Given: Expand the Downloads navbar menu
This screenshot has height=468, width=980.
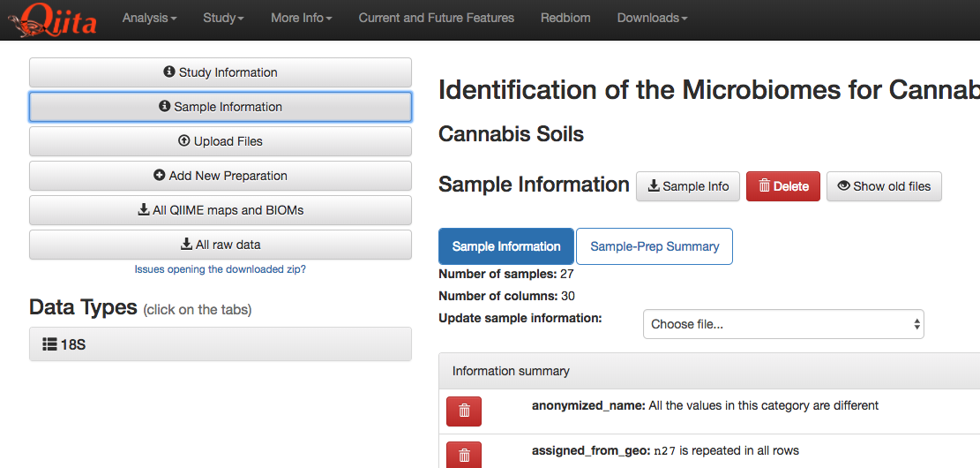Looking at the screenshot, I should pos(652,18).
